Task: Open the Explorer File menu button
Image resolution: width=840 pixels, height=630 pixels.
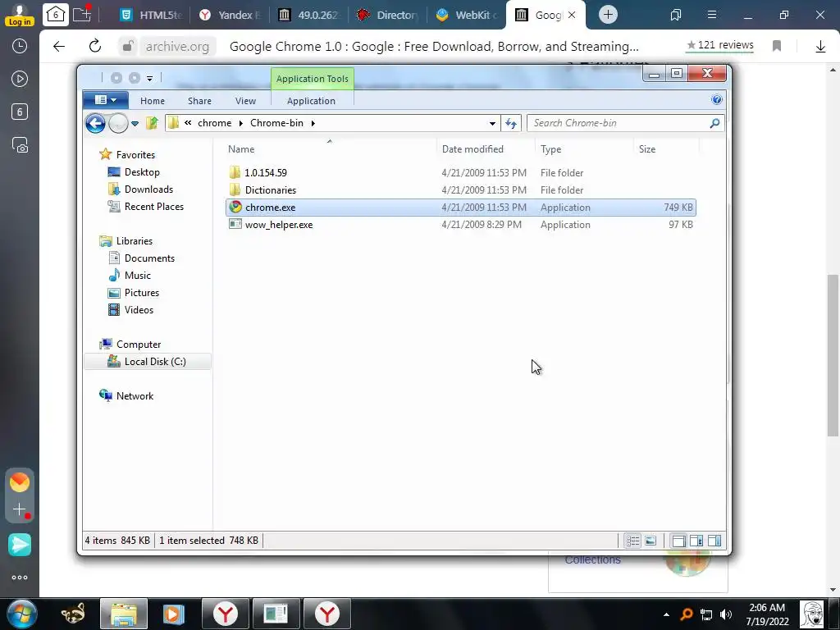Action: tap(106, 100)
